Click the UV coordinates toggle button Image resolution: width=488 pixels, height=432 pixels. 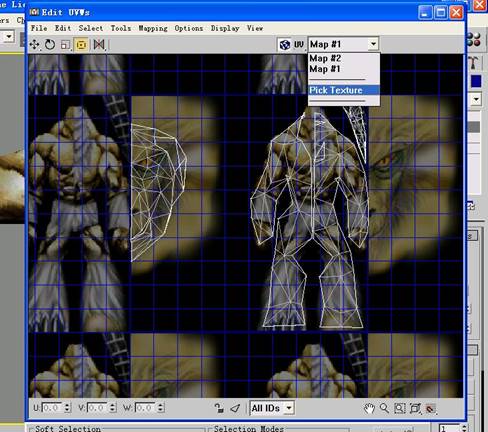(299, 44)
